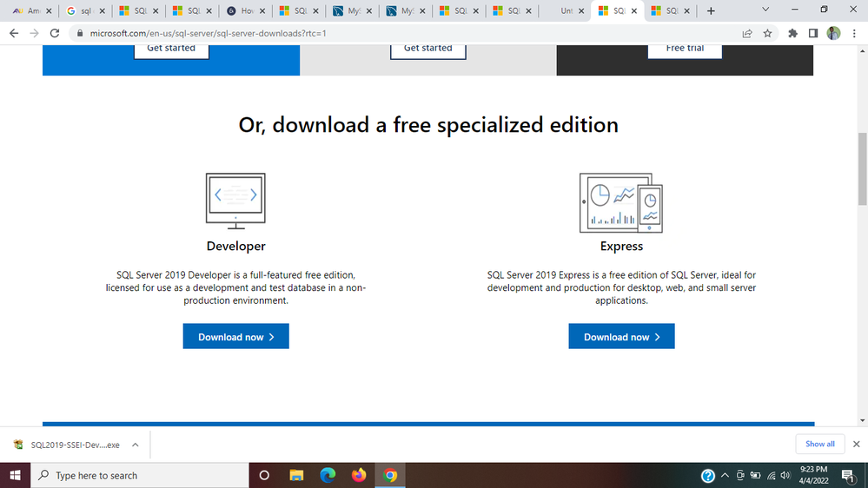Switch to the Google 'sql' tab

point(86,10)
